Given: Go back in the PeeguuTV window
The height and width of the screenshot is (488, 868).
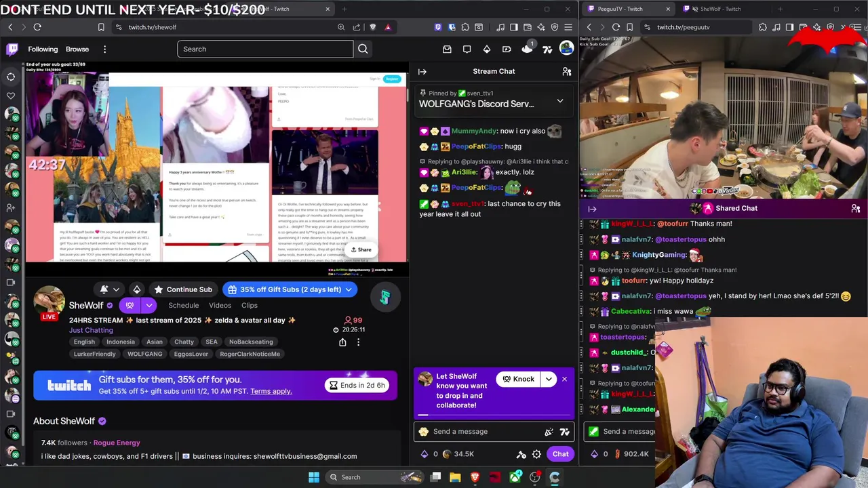Looking at the screenshot, I should (589, 27).
